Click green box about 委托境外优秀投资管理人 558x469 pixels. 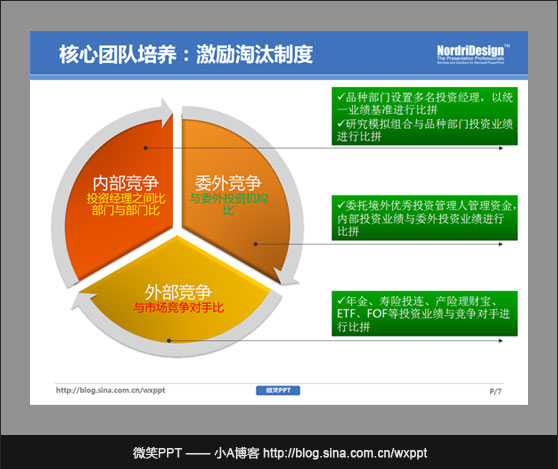point(425,218)
